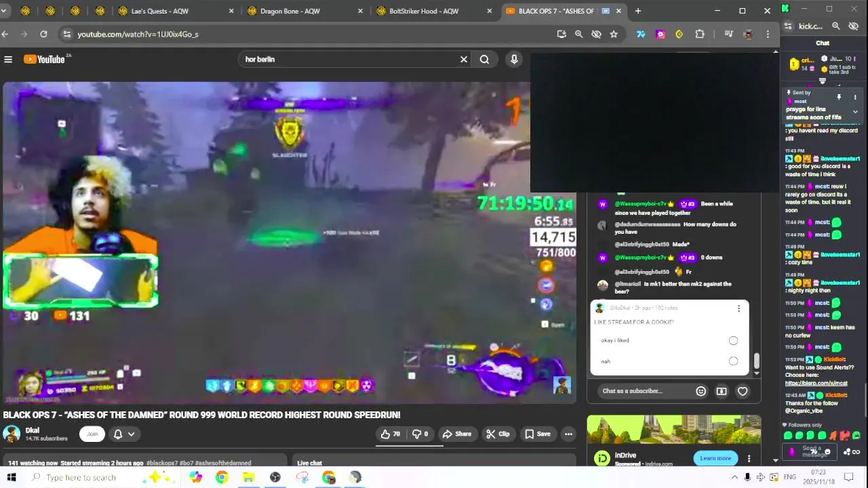Select poll option nah
The image size is (868, 488).
click(x=733, y=361)
